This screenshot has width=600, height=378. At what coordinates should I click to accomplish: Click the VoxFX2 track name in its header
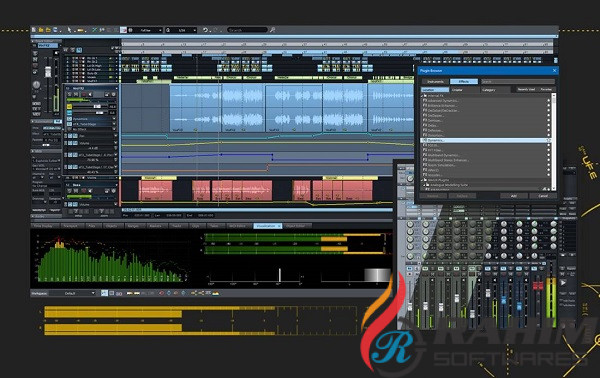point(78,88)
